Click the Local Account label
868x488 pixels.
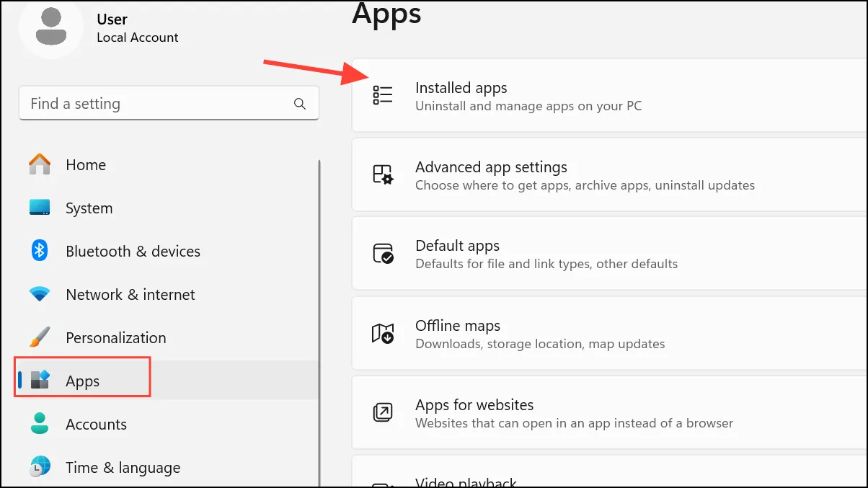tap(138, 37)
